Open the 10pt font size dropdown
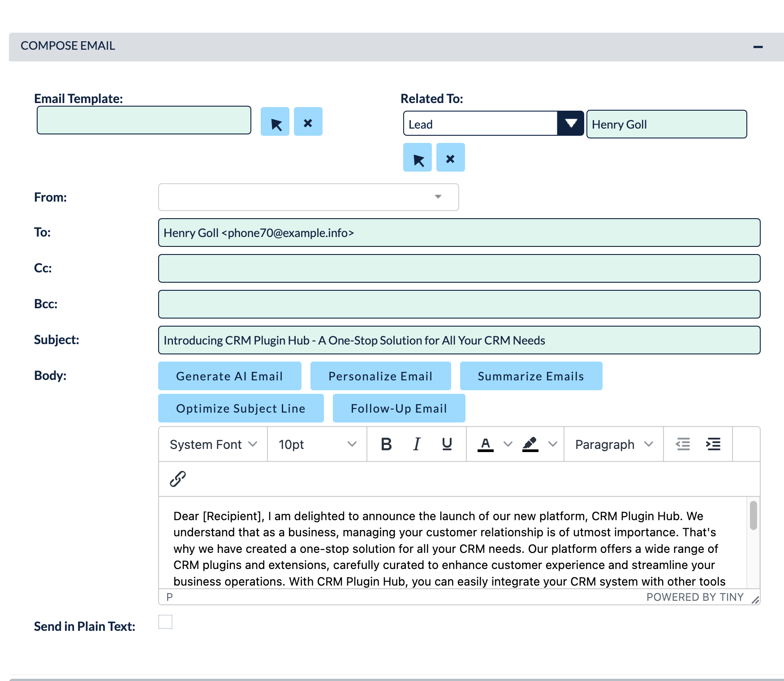This screenshot has height=681, width=784. pos(317,444)
